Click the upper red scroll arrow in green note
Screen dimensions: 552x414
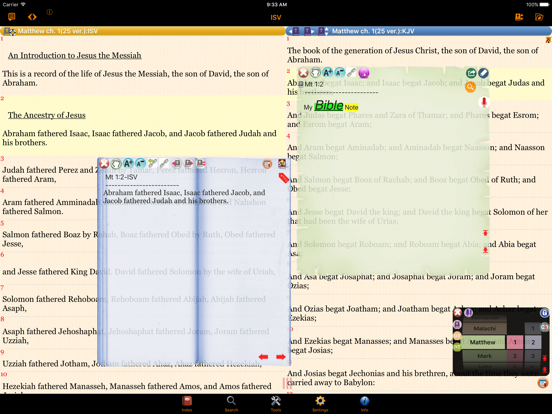[x=485, y=233]
